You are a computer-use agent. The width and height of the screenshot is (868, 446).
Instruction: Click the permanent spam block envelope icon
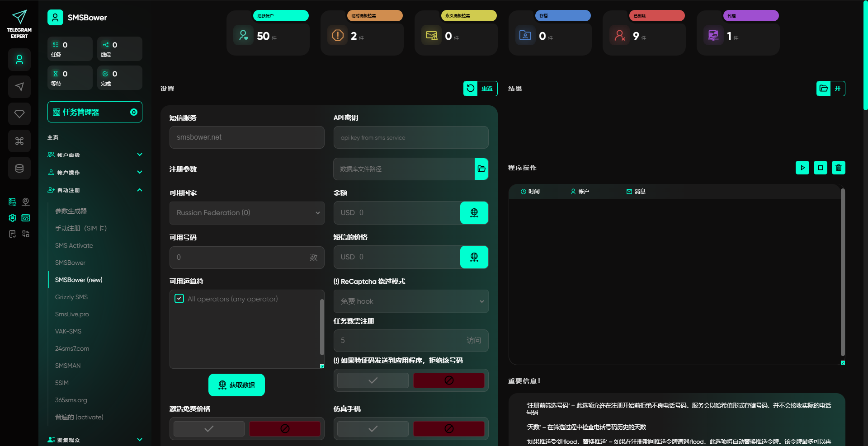[x=431, y=35]
